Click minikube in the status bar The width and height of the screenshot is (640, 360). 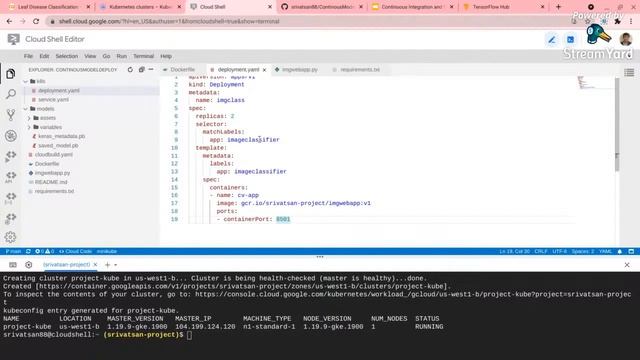click(107, 251)
